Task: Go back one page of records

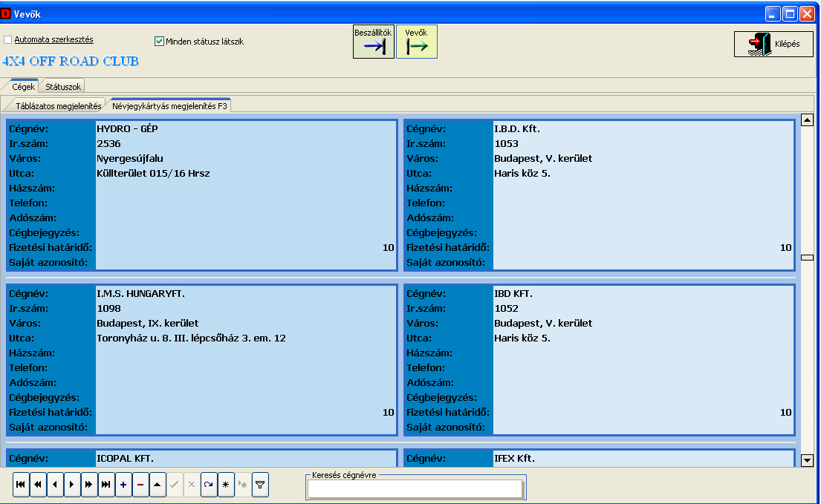Action: tap(38, 485)
